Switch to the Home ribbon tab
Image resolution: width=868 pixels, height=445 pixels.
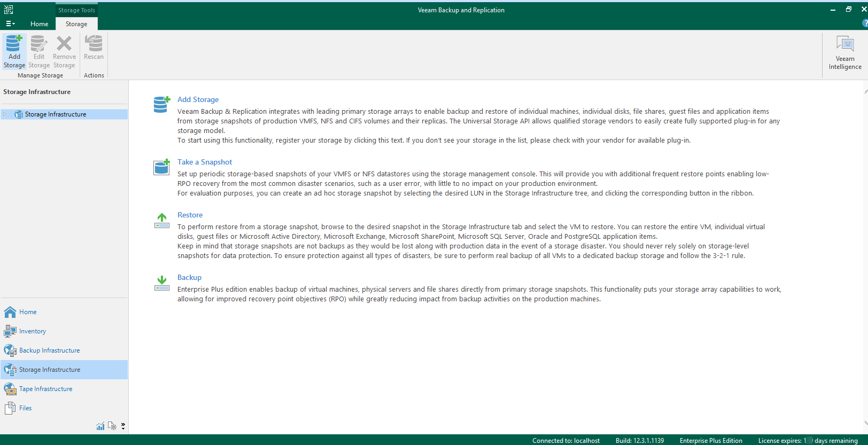(x=39, y=24)
